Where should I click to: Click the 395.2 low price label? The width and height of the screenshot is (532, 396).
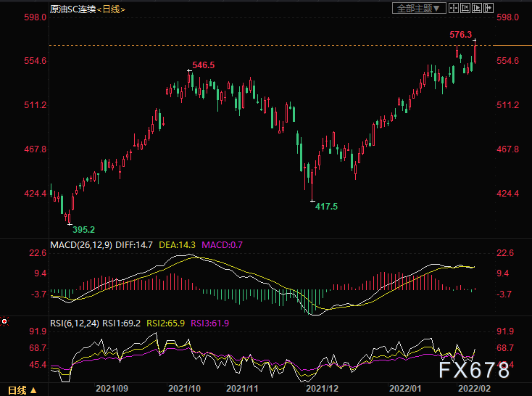pos(83,230)
